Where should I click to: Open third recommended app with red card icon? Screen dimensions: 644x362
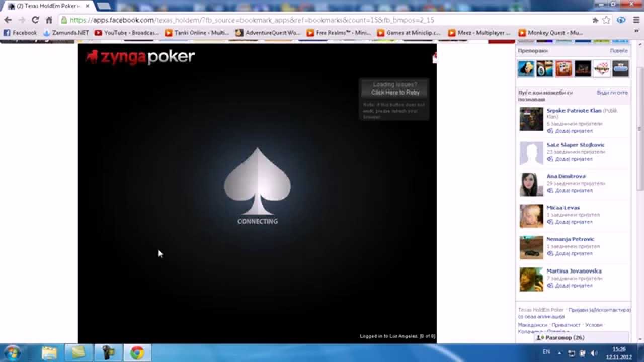click(563, 69)
